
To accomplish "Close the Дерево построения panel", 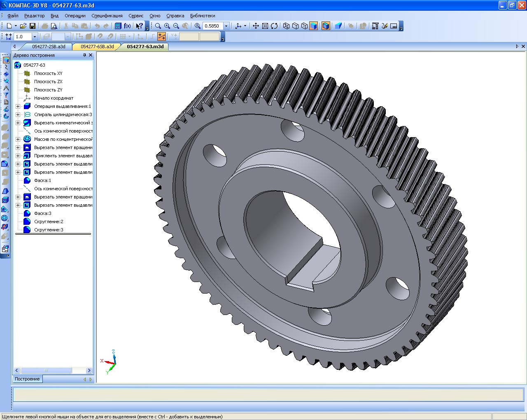I will (x=91, y=55).
